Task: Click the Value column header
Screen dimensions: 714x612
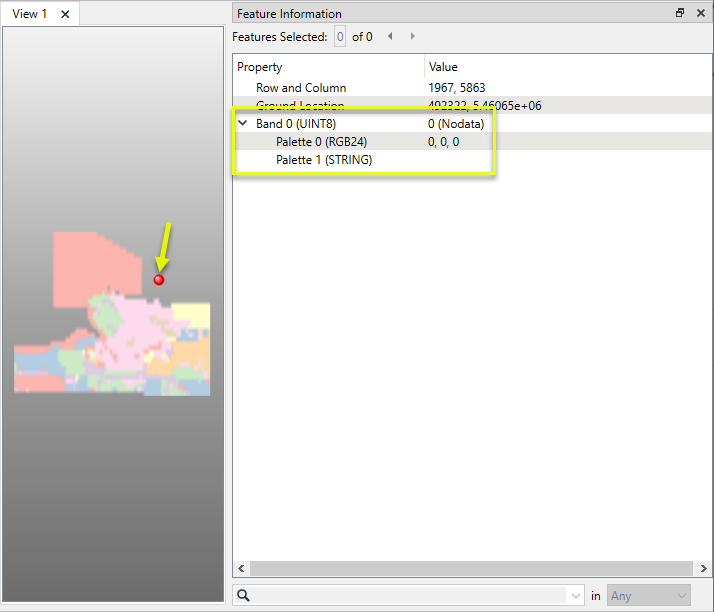Action: (x=560, y=67)
